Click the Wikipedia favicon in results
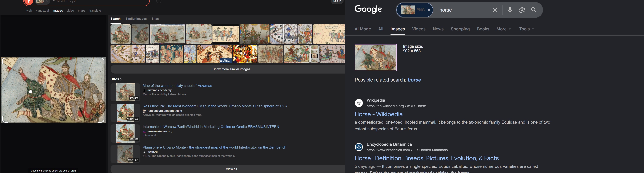Screen dimensions: 644x173 (x=359, y=103)
